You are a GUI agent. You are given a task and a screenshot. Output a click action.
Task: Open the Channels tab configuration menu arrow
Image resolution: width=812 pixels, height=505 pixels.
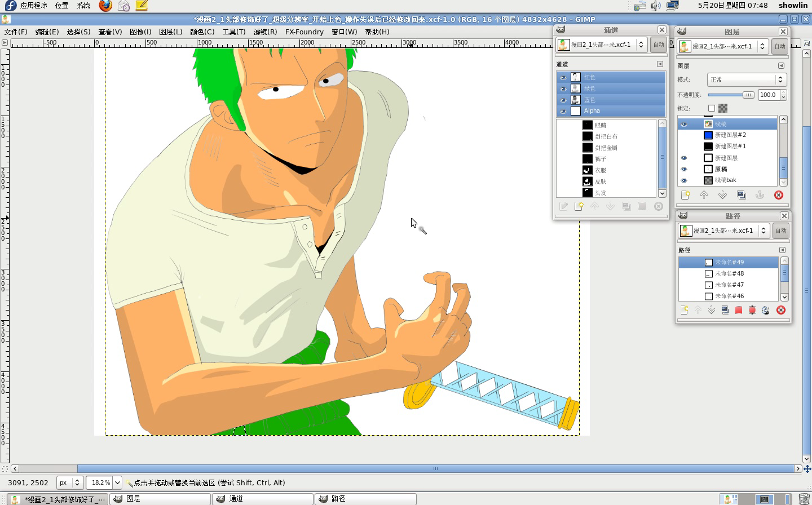coord(660,64)
